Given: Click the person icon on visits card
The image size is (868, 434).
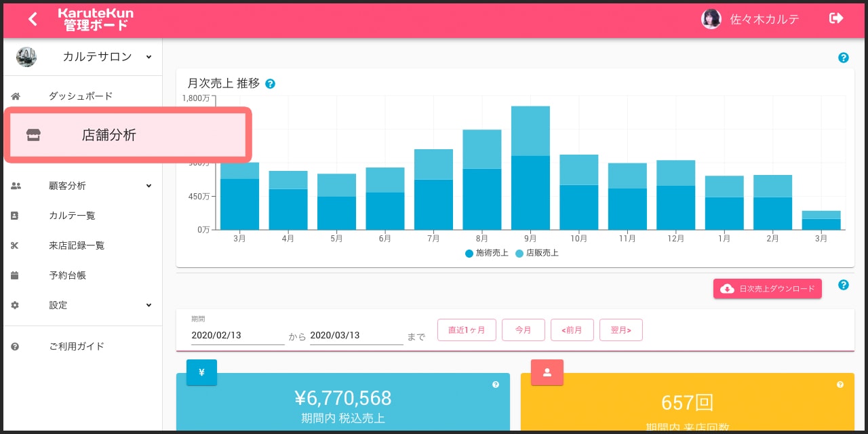Looking at the screenshot, I should click(547, 372).
